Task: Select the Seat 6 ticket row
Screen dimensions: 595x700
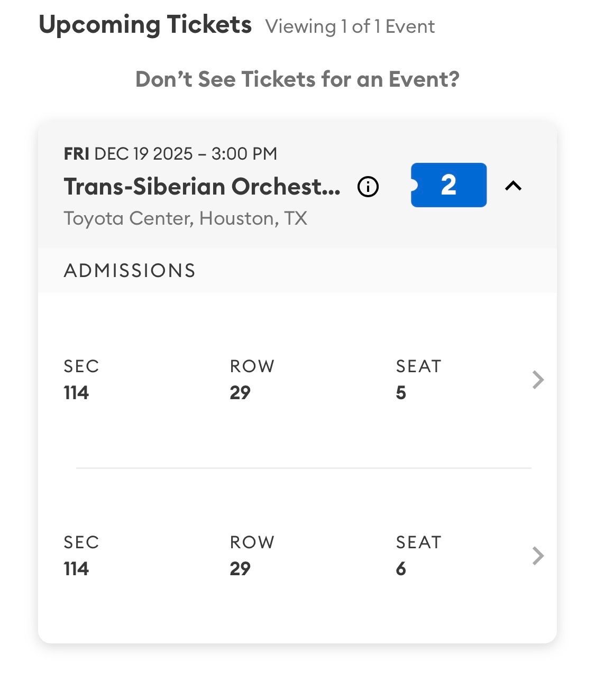Action: tap(296, 556)
